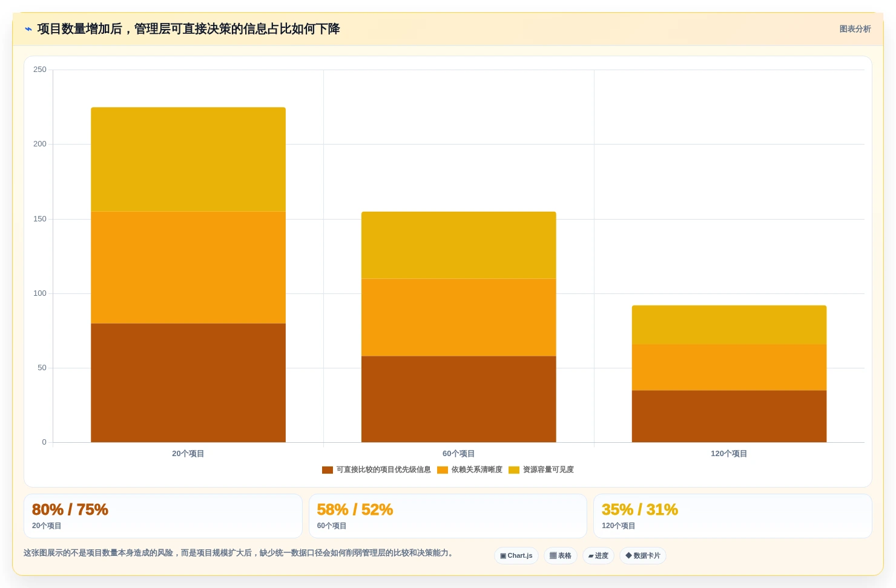Click the 进度 tag chip
The height and width of the screenshot is (588, 896).
pyautogui.click(x=598, y=556)
